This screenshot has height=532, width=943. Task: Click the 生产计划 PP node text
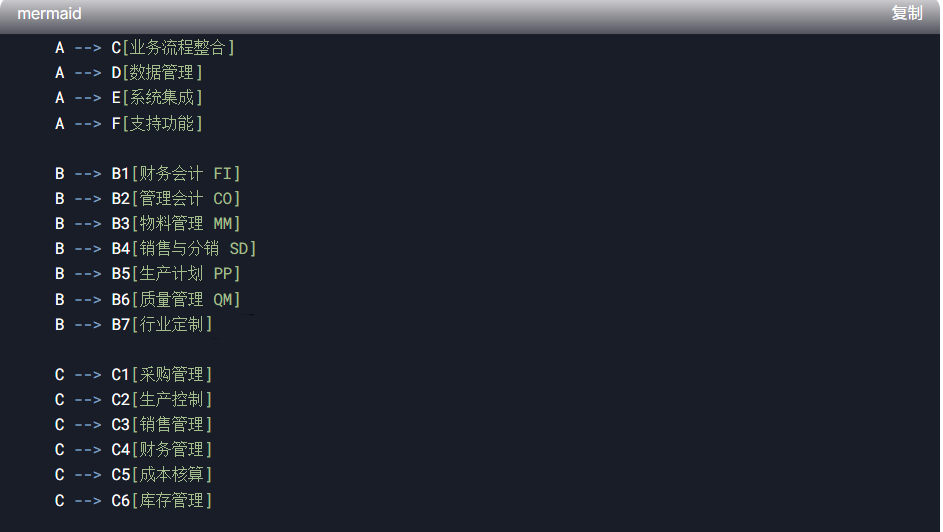[x=186, y=274]
